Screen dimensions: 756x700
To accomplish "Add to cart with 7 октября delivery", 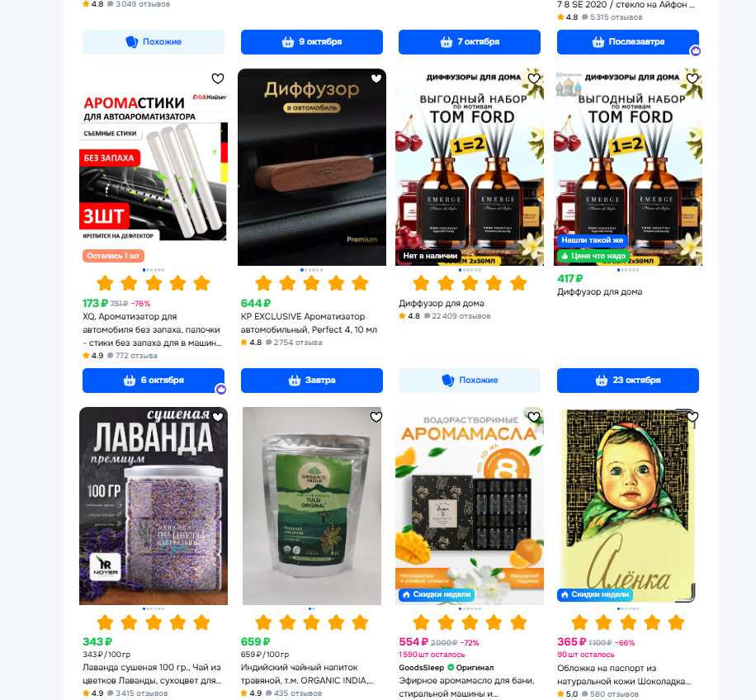I will click(469, 42).
